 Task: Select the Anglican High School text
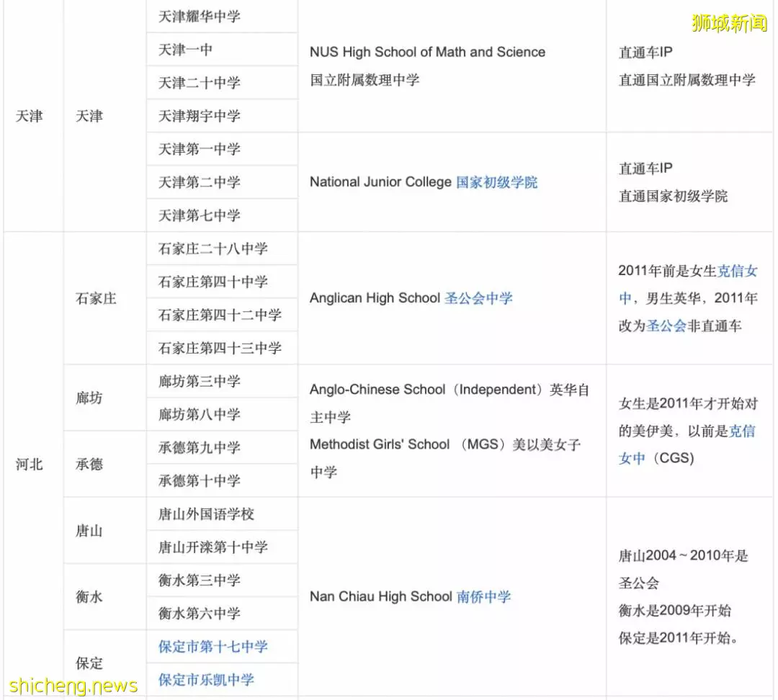pos(375,297)
